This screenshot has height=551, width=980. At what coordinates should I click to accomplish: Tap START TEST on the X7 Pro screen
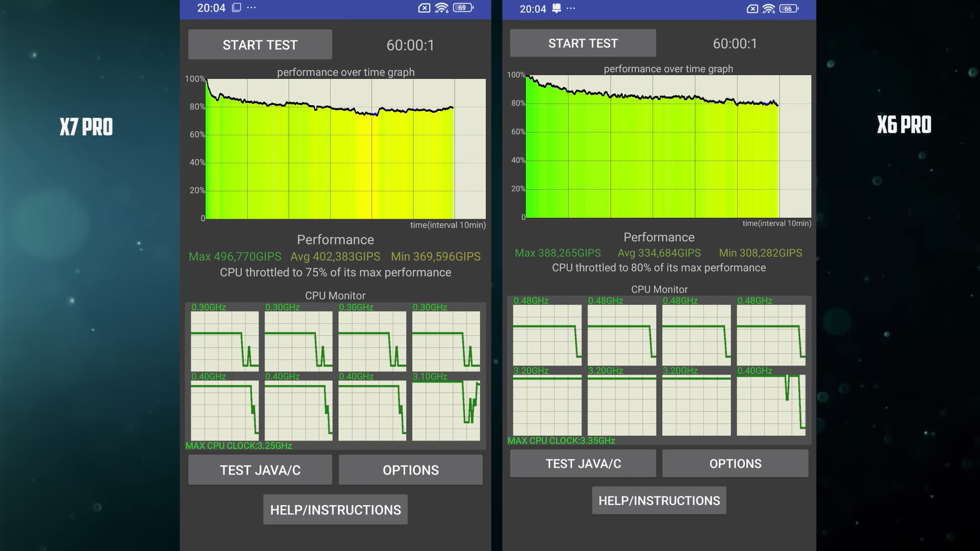point(260,45)
